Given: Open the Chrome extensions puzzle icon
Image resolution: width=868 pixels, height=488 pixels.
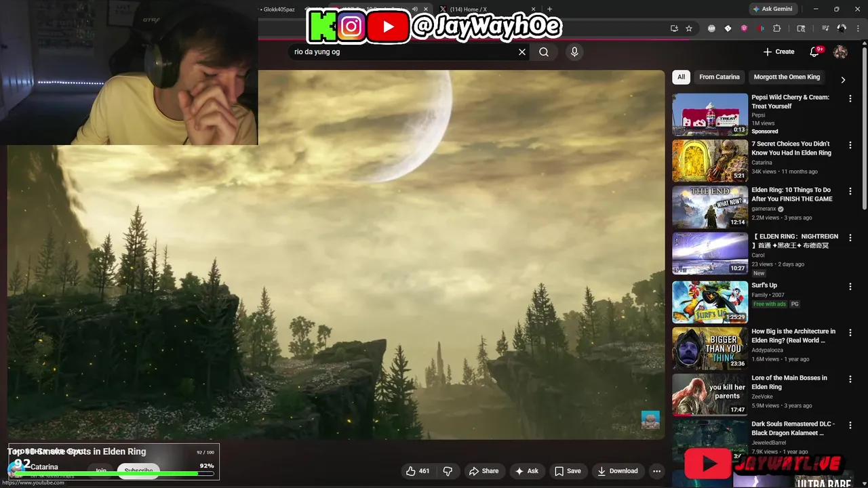Looking at the screenshot, I should click(777, 28).
